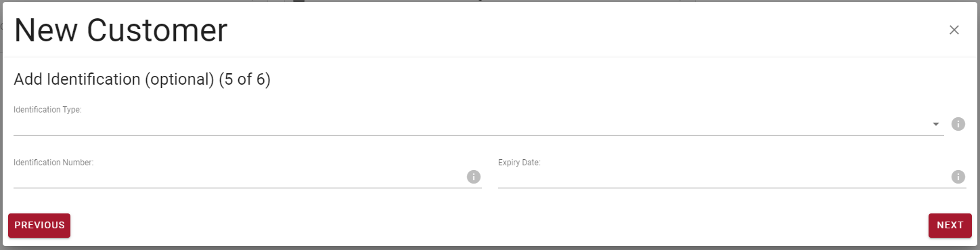Click the '(5 of 6)' step indicator
This screenshot has width=980, height=250.
coord(244,79)
